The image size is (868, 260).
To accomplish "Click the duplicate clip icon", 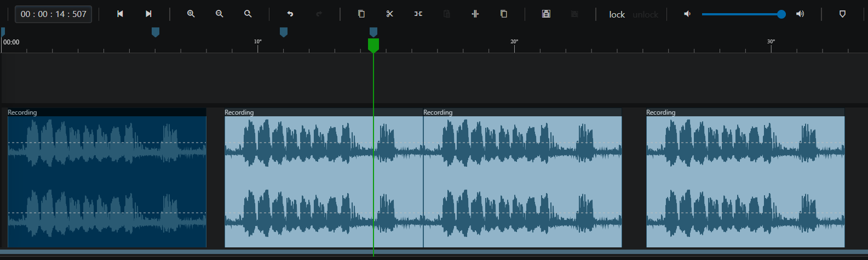I will tap(504, 14).
